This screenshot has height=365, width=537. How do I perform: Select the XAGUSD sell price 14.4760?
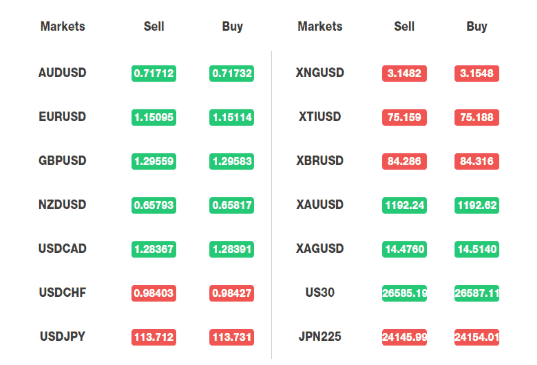[404, 249]
